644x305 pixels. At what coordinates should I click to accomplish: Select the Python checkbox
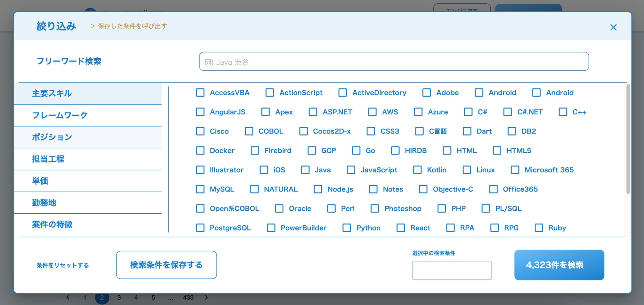tap(347, 228)
